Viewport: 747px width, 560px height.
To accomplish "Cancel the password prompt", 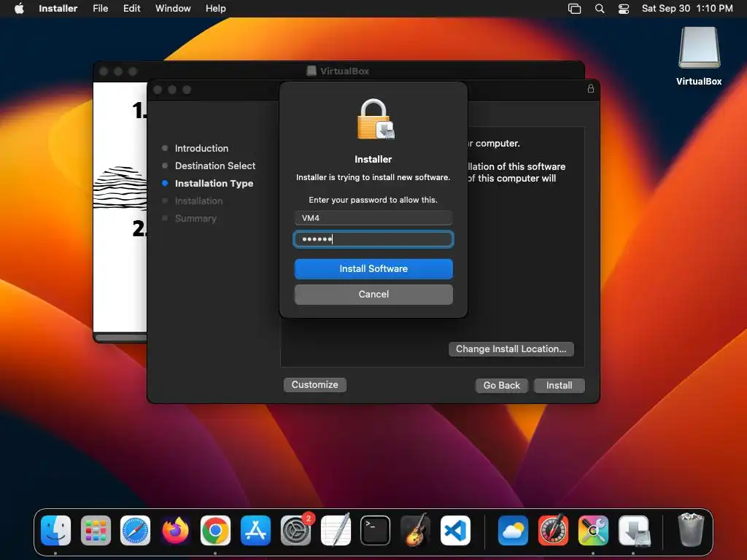I will tap(373, 295).
